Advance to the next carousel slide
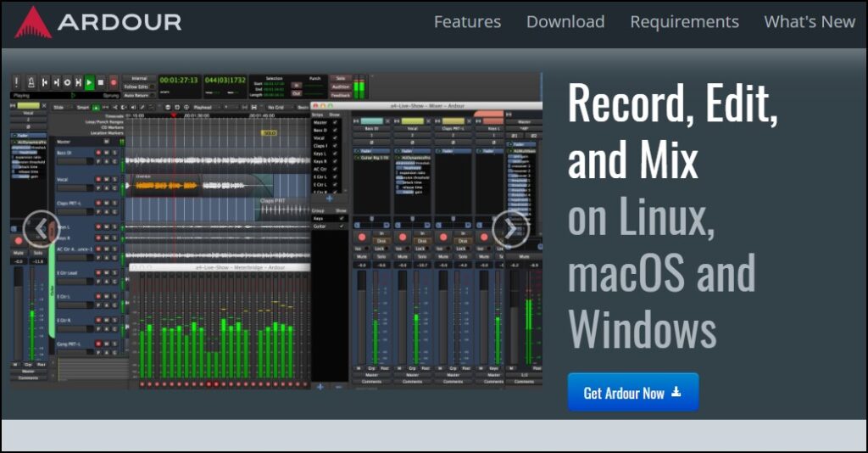The width and height of the screenshot is (868, 453). [x=509, y=228]
